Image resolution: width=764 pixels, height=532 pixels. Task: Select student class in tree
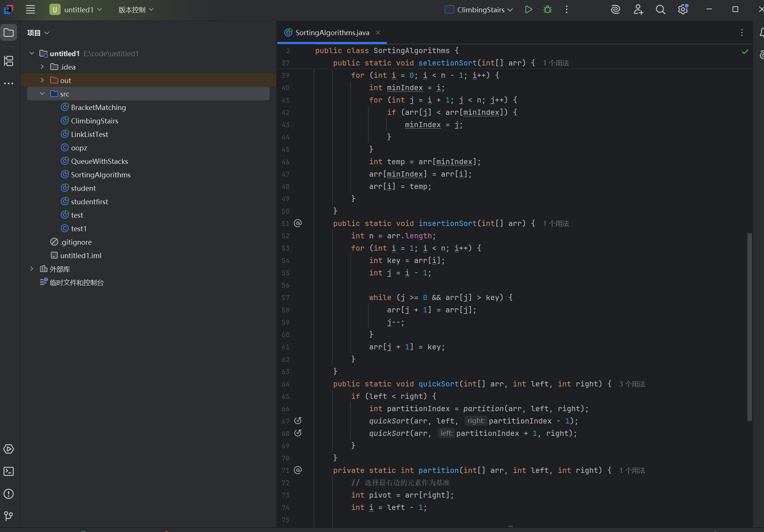click(x=78, y=188)
